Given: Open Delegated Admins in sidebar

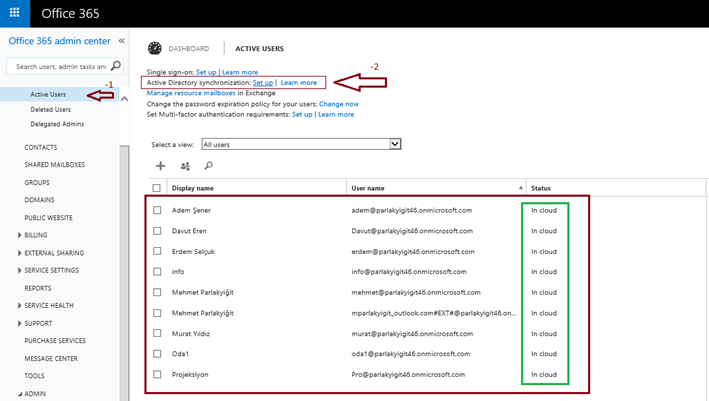Looking at the screenshot, I should coord(57,124).
